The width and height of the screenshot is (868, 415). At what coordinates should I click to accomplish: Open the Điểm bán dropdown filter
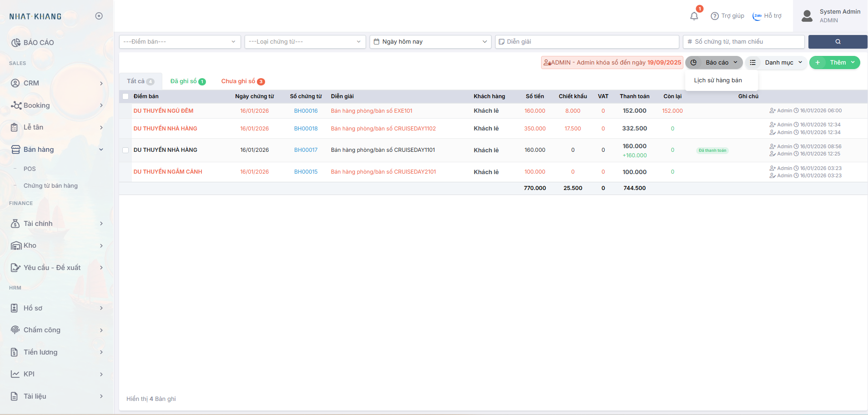180,42
